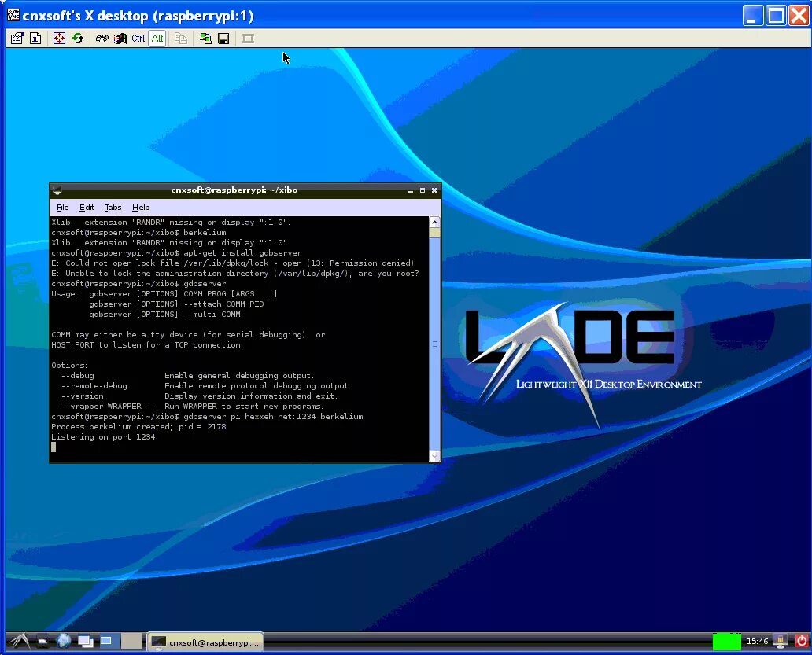Open the Help menu in LXTerminal
The width and height of the screenshot is (812, 655).
click(x=141, y=207)
